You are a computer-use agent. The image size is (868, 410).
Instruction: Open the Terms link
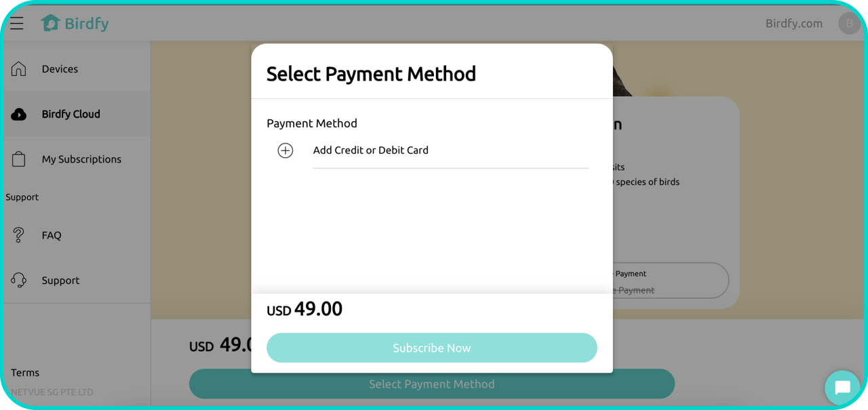(25, 373)
